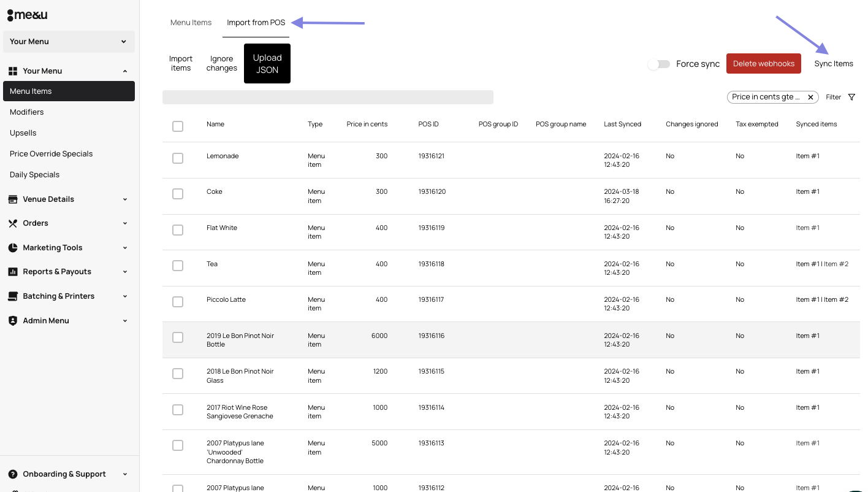The image size is (868, 492).
Task: Tick the 2019 Le Bon Pinot Noir checkbox
Action: 178,337
